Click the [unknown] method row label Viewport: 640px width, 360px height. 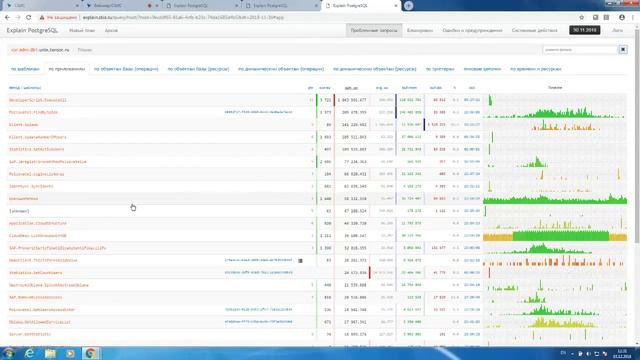[19, 211]
